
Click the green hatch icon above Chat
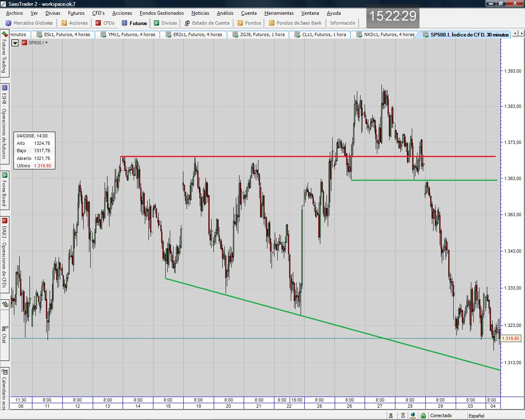tap(5, 304)
